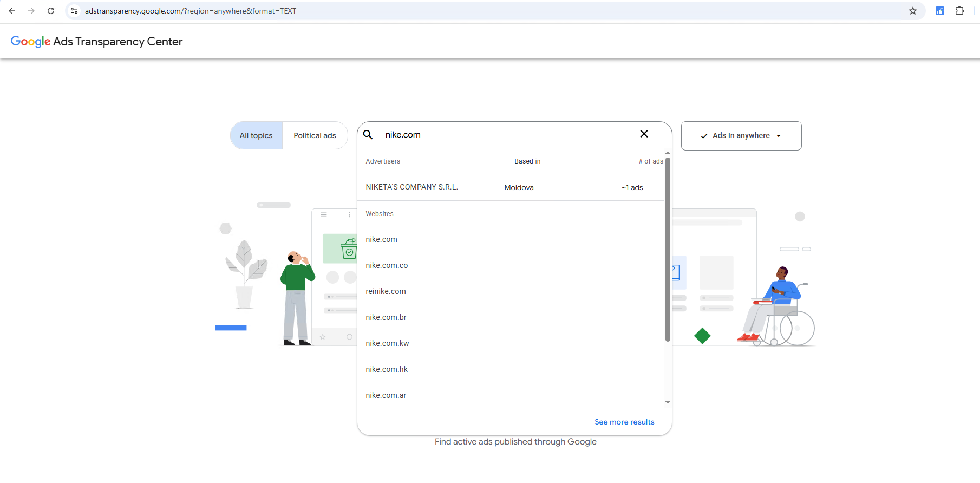Click the dropdown arrow next to anywhere
This screenshot has height=483, width=980.
coord(779,136)
